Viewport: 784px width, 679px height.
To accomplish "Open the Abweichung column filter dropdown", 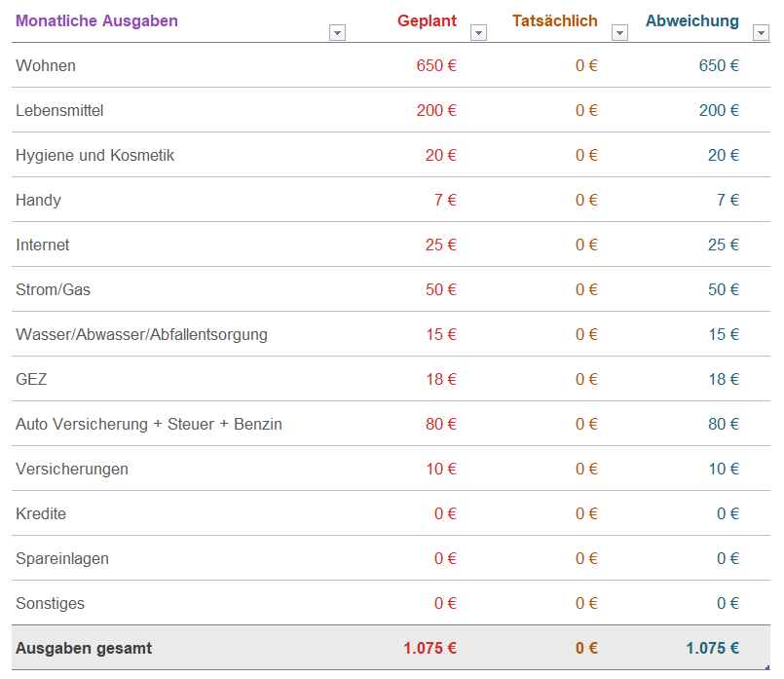I will click(x=761, y=33).
